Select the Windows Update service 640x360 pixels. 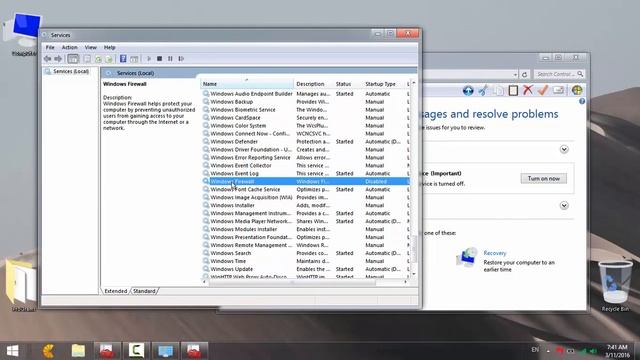(x=306, y=269)
